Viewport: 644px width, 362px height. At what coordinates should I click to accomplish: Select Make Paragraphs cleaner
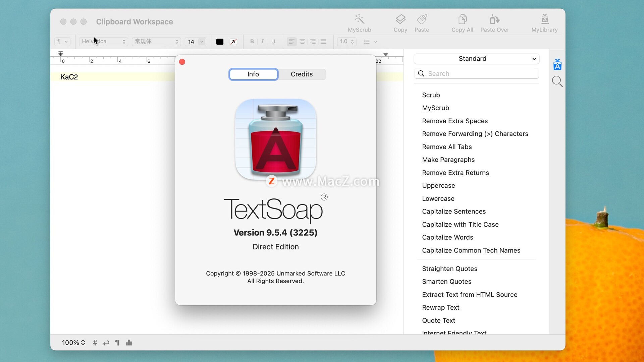tap(448, 160)
